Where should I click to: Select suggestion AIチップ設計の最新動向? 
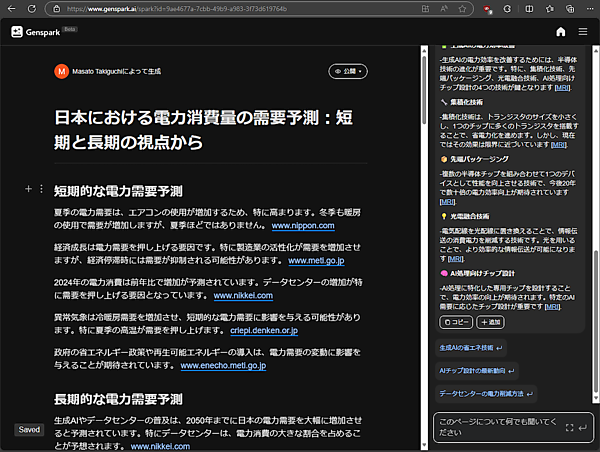tap(473, 370)
